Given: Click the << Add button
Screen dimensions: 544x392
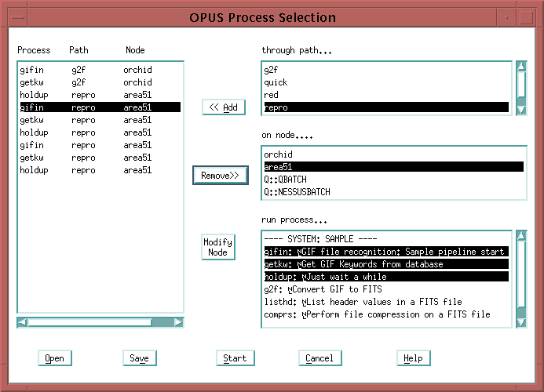Looking at the screenshot, I should pyautogui.click(x=224, y=107).
